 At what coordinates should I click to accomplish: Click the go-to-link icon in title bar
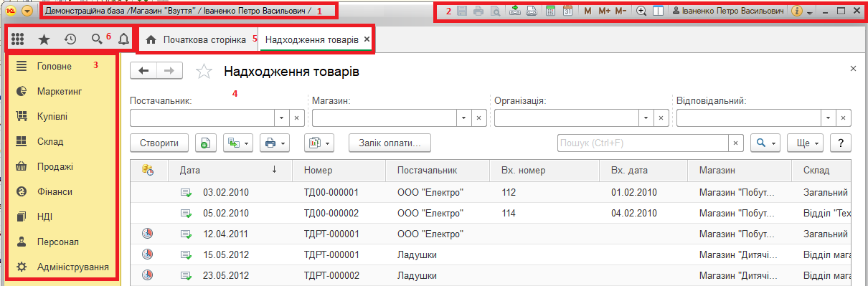click(531, 11)
